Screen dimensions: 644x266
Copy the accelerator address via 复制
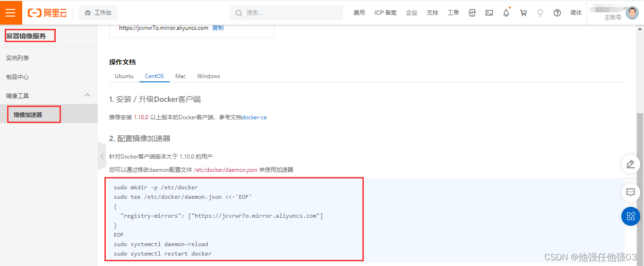[218, 28]
